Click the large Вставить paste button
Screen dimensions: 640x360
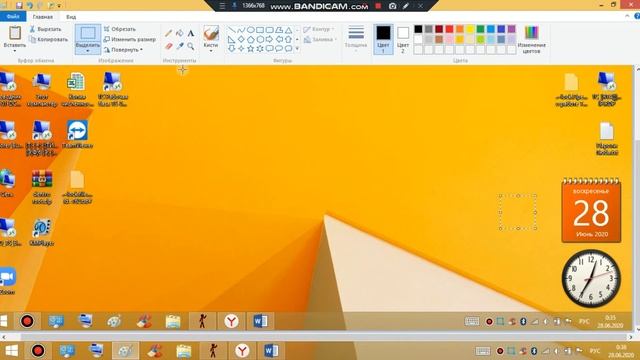click(x=15, y=37)
